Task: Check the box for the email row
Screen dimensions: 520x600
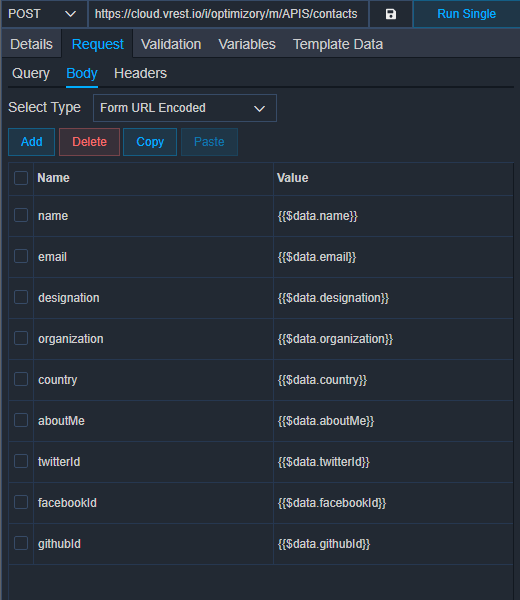Action: [x=21, y=256]
